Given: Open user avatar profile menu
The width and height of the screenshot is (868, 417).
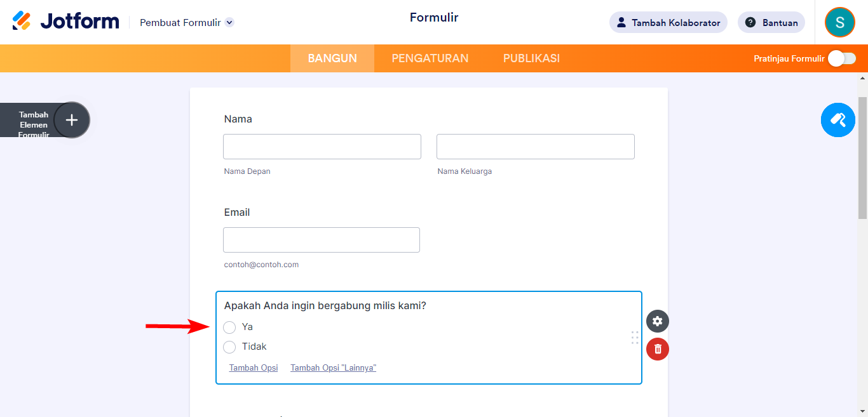Looking at the screenshot, I should (x=839, y=23).
